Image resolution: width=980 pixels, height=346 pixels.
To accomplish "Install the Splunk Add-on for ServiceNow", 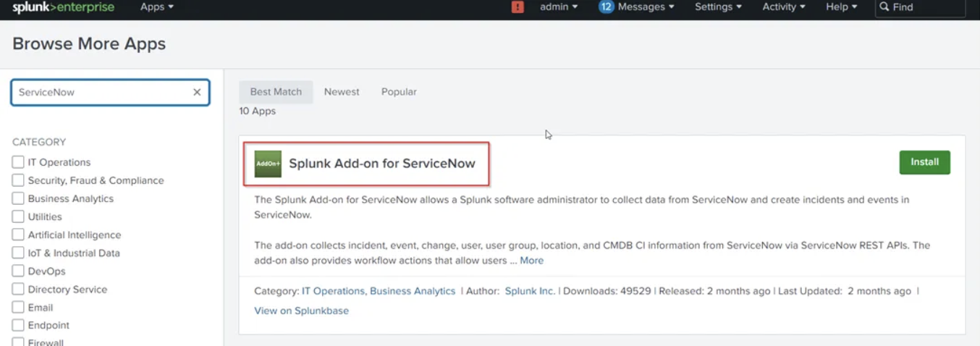I will 924,162.
